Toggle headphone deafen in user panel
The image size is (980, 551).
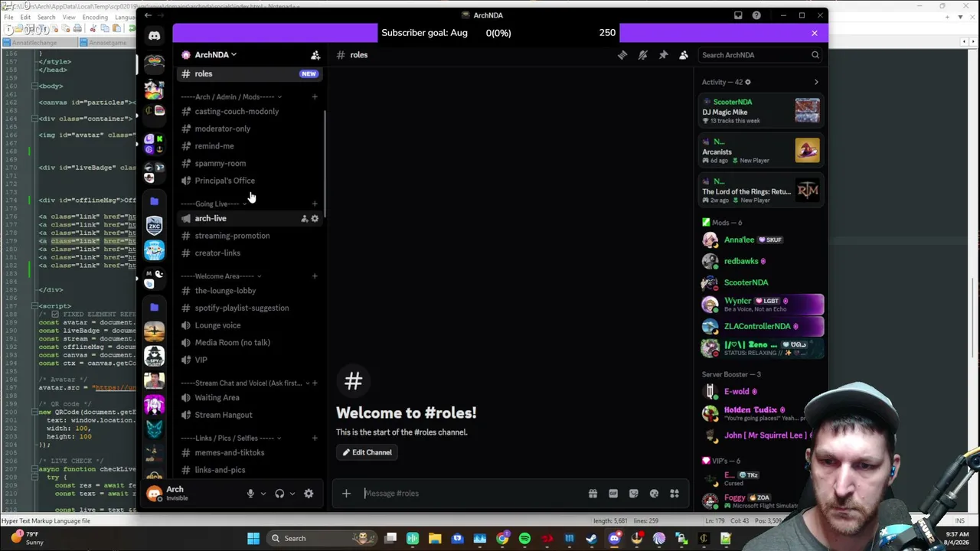pos(279,494)
